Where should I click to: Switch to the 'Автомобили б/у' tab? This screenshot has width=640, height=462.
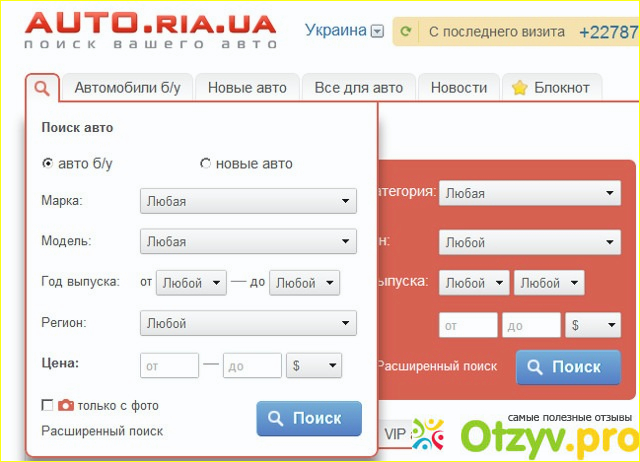pyautogui.click(x=127, y=88)
